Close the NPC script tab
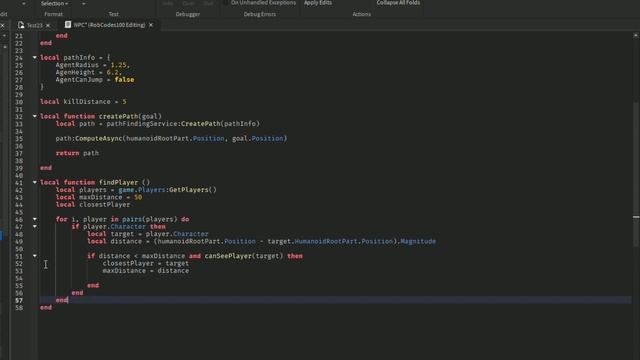The width and height of the screenshot is (640, 360). 151,25
